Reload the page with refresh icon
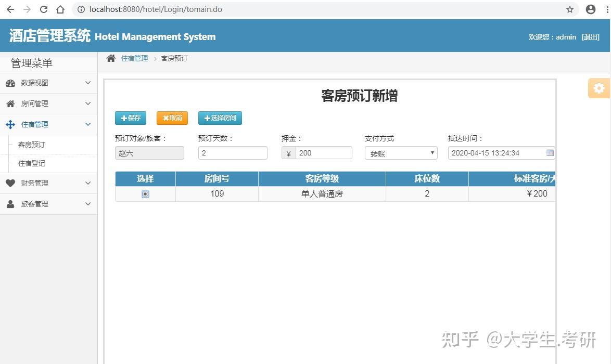The width and height of the screenshot is (611, 364). 44,9
